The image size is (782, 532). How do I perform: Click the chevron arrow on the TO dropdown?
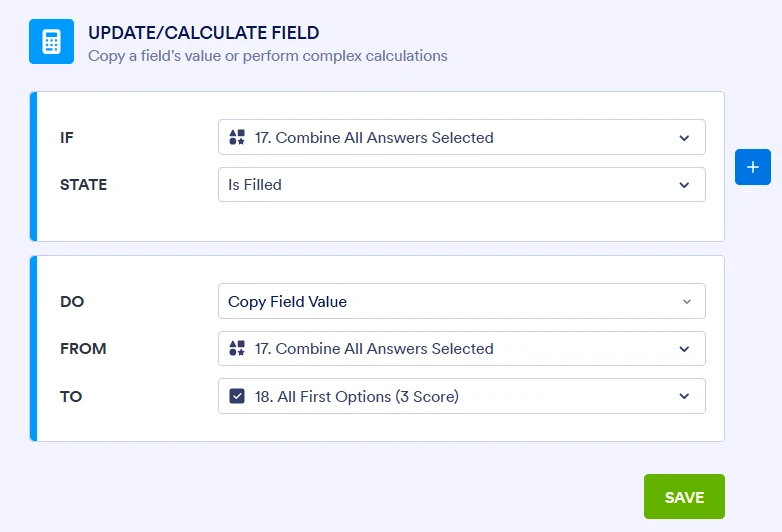[685, 396]
